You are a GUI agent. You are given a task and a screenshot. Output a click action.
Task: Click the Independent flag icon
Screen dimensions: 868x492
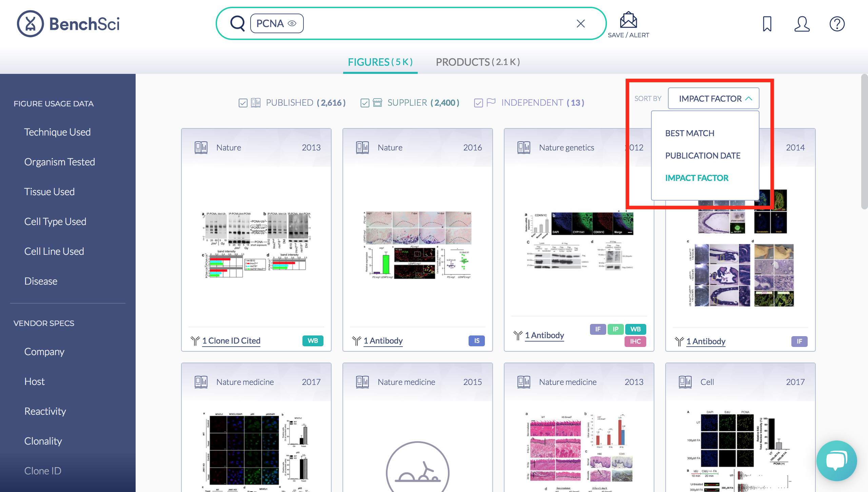click(x=491, y=102)
